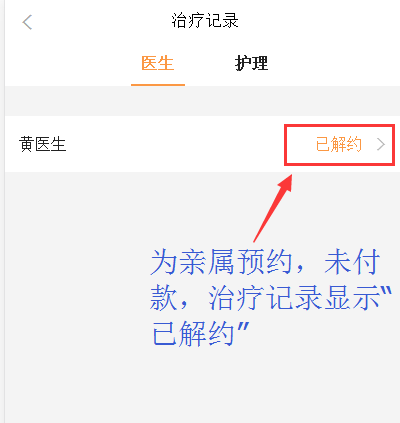The height and width of the screenshot is (423, 400).
Task: Go back using the left arrow icon
Action: point(27,22)
